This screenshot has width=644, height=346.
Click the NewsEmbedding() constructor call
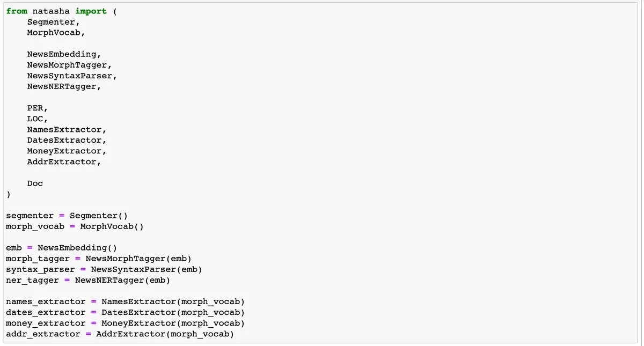(x=77, y=248)
